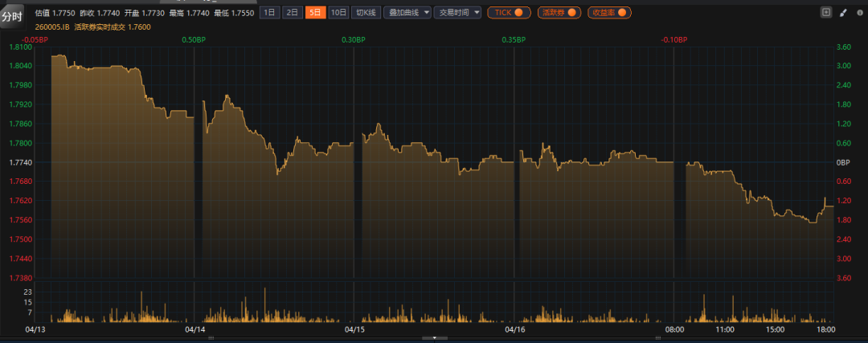The height and width of the screenshot is (343, 868).
Task: Click the 04/15 date marker on time axis
Action: coord(354,329)
